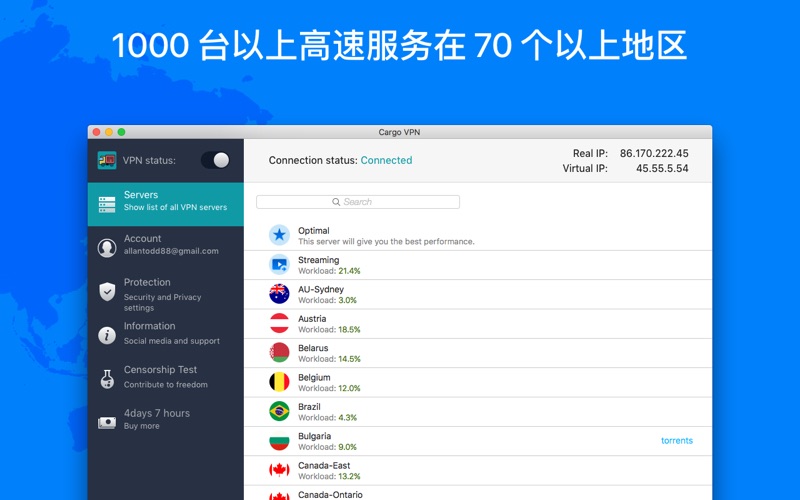800x500 pixels.
Task: Click the Cargo VPN truck logo icon
Action: tap(107, 160)
